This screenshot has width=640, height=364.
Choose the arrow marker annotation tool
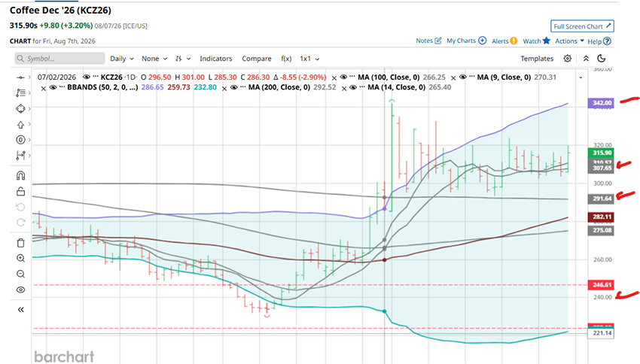click(x=20, y=125)
